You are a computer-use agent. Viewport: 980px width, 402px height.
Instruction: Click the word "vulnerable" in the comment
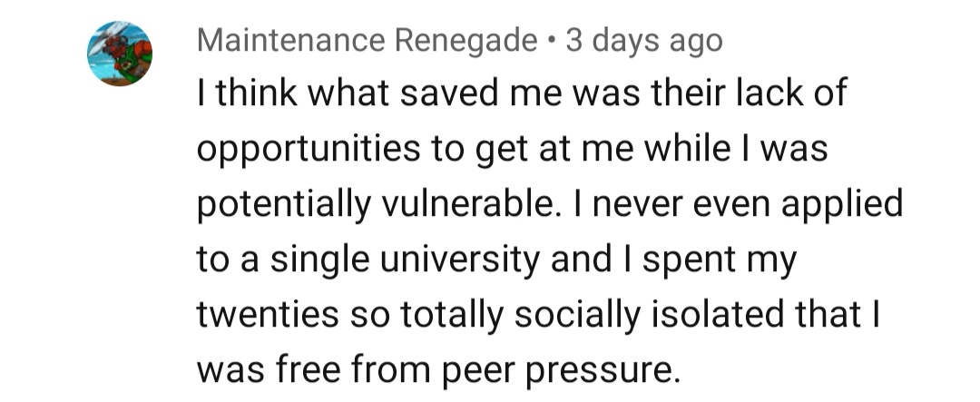tap(465, 205)
